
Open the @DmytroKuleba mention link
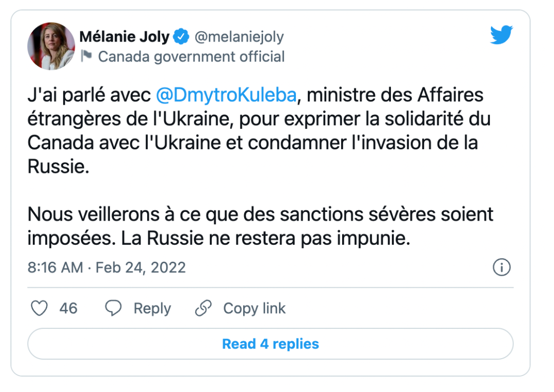[226, 95]
